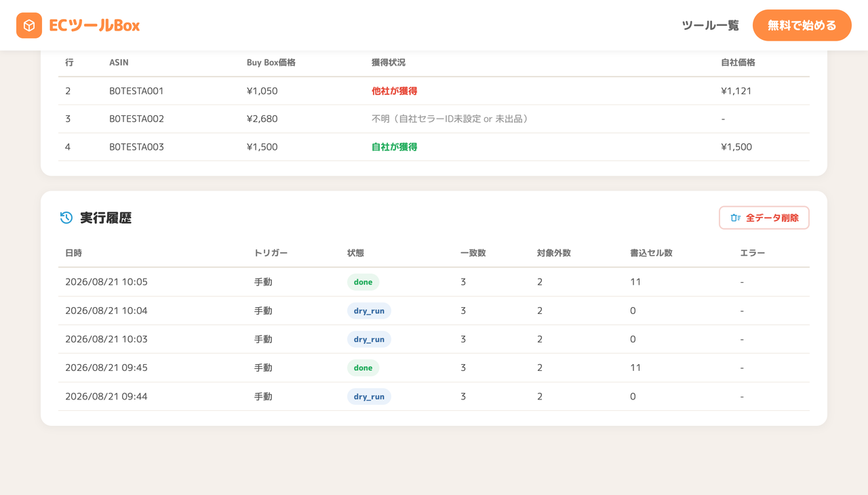Click the history entry 2026/08/21 09:45

[x=106, y=368]
